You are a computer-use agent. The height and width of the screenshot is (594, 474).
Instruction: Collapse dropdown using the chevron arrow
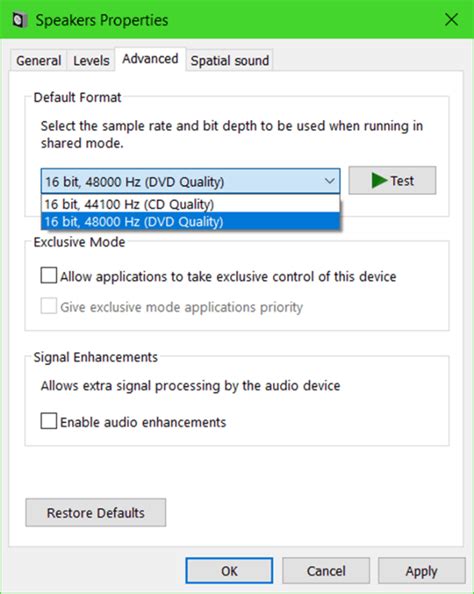pos(330,181)
